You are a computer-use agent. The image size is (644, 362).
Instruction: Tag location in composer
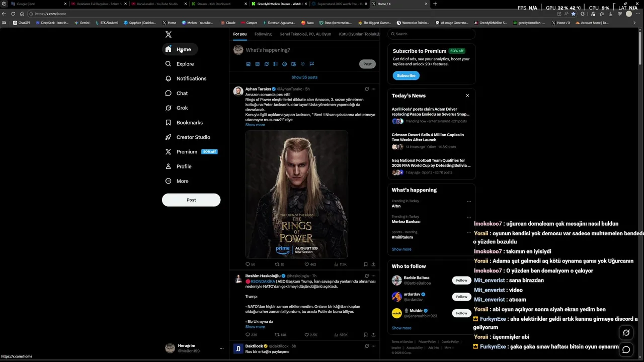tap(302, 64)
